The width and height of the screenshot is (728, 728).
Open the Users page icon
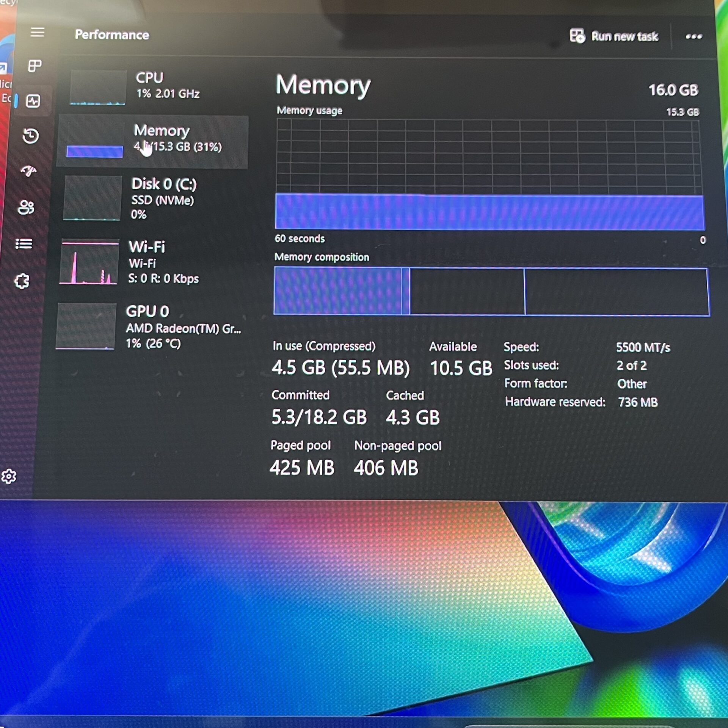point(26,207)
